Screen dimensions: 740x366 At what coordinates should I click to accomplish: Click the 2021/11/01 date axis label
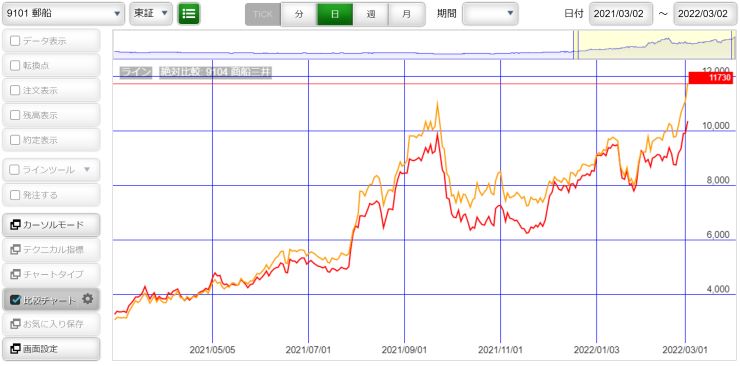(x=500, y=350)
